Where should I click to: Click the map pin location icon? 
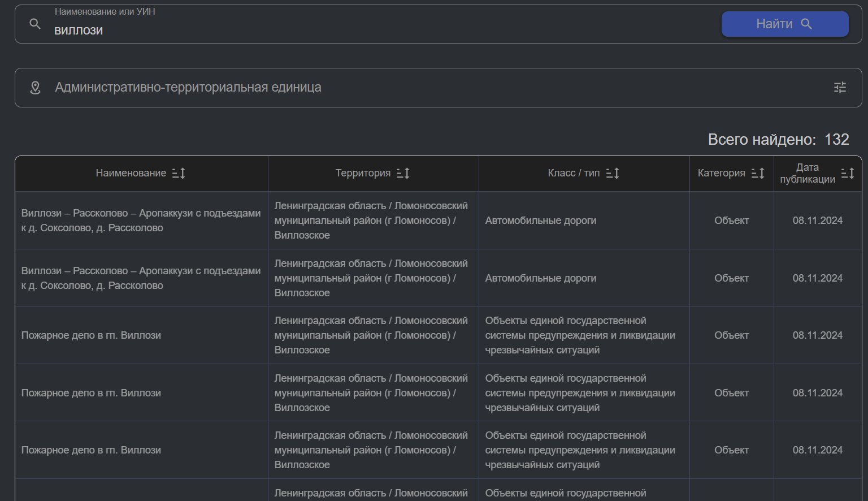[x=35, y=88]
